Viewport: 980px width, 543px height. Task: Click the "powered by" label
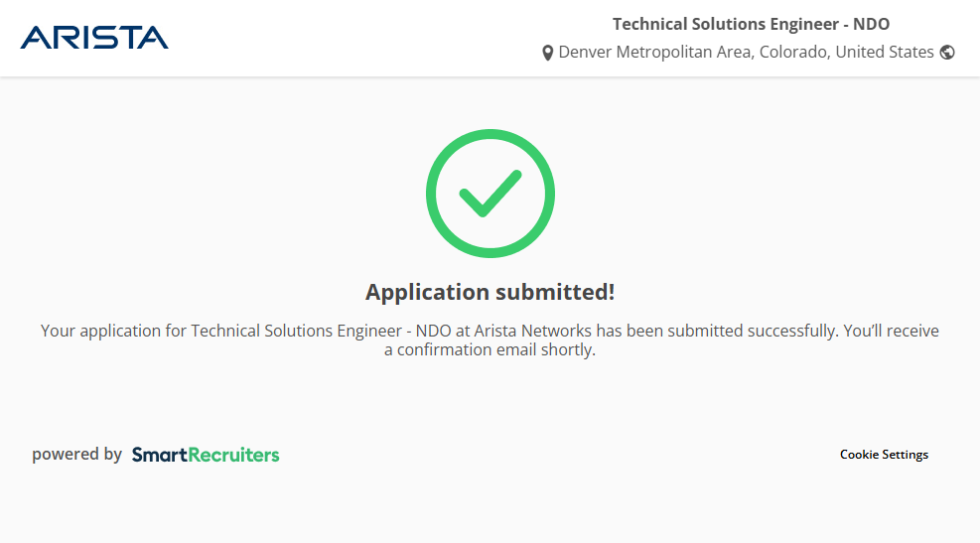[x=76, y=455]
